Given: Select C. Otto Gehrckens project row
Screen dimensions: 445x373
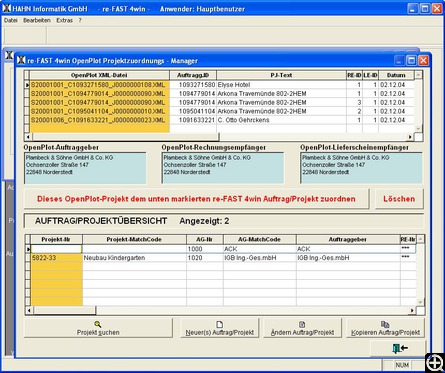Looking at the screenshot, I should (x=281, y=120).
